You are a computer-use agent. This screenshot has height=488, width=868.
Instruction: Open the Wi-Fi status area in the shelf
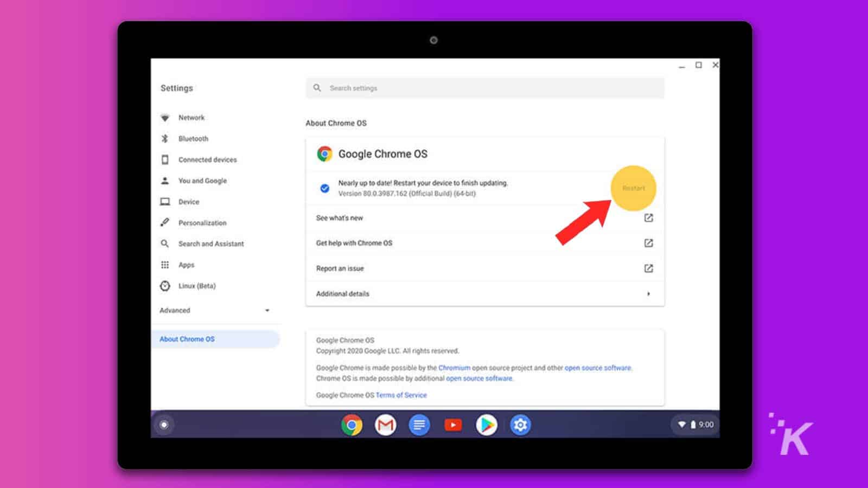[682, 425]
